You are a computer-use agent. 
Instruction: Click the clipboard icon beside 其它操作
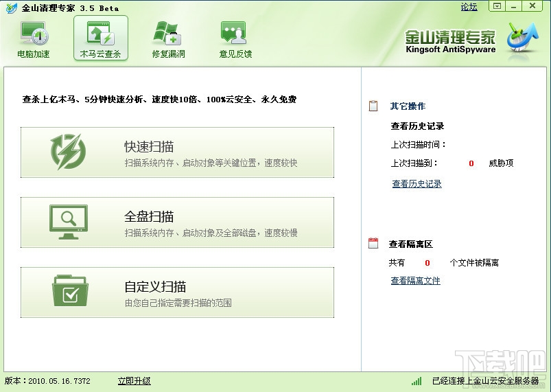[x=373, y=106]
